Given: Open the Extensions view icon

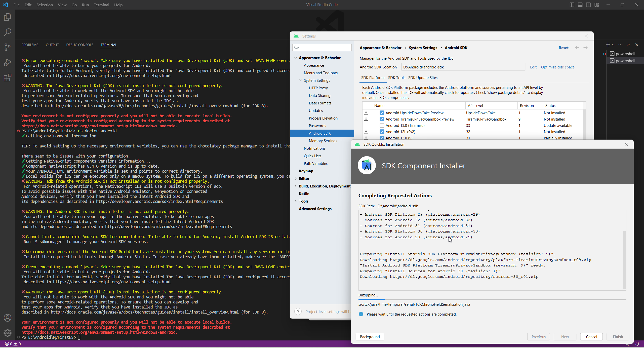Looking at the screenshot, I should click(x=8, y=78).
